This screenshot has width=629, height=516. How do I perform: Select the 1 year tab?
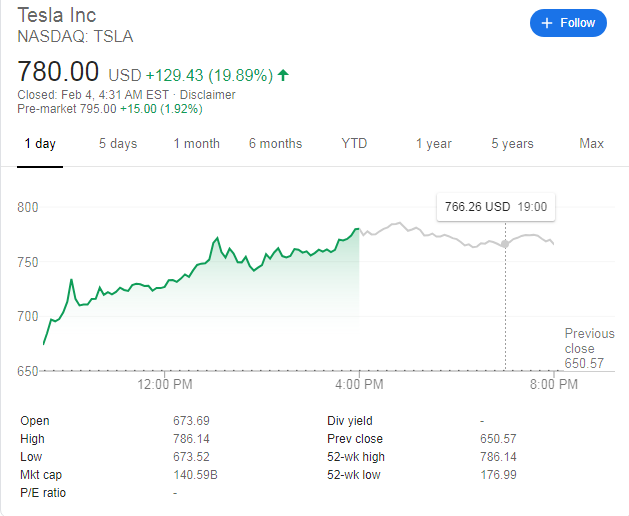click(434, 144)
